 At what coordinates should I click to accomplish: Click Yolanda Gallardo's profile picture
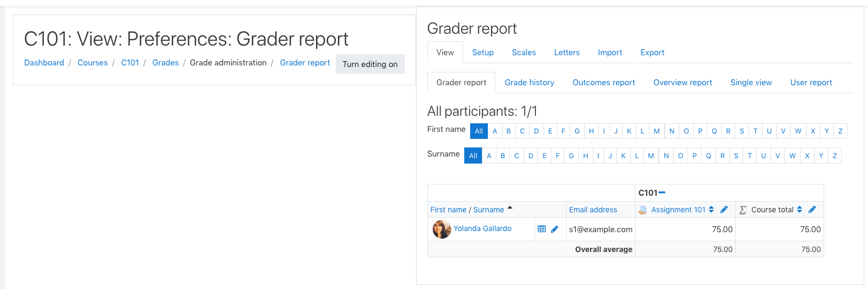tap(442, 229)
